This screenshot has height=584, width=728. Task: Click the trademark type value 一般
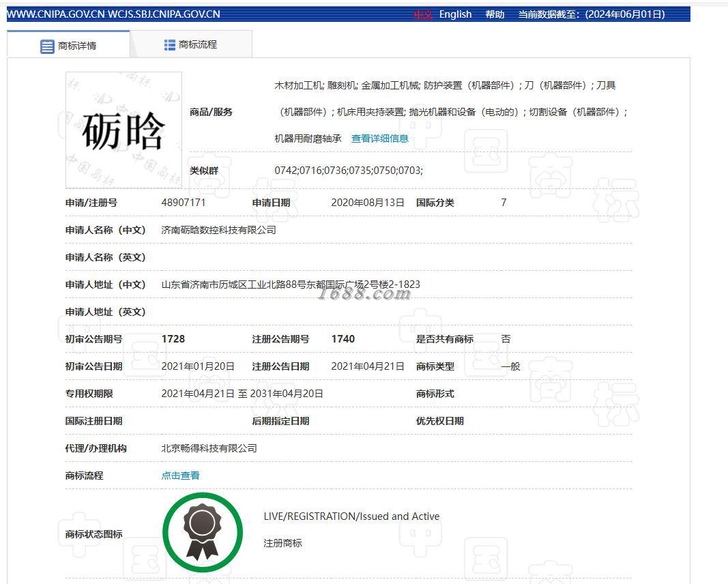511,366
